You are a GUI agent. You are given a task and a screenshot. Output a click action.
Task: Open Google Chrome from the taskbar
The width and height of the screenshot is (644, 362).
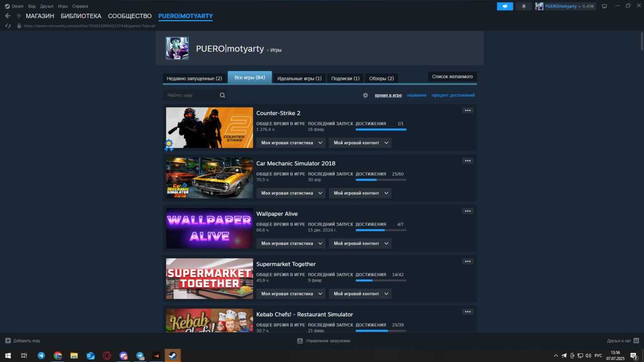(58, 355)
